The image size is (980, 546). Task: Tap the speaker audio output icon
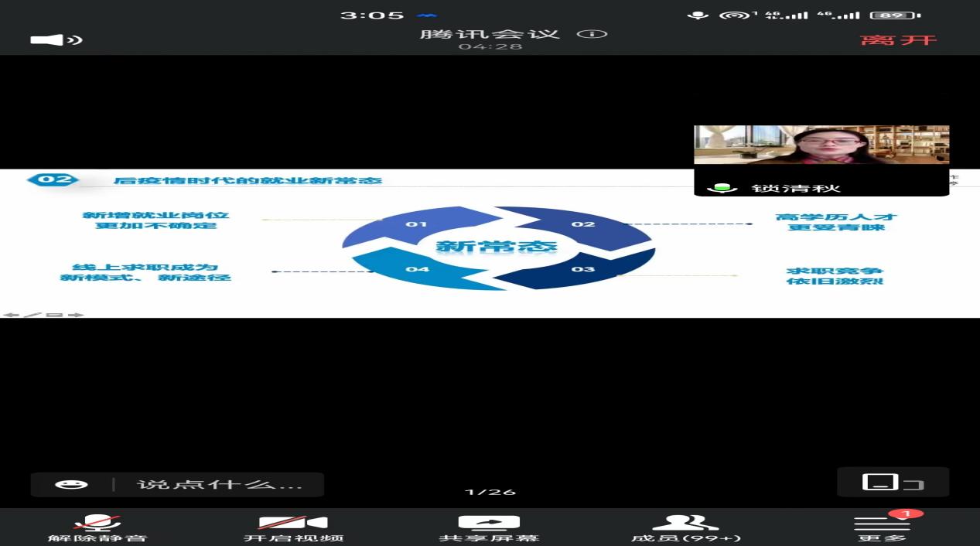(x=56, y=39)
